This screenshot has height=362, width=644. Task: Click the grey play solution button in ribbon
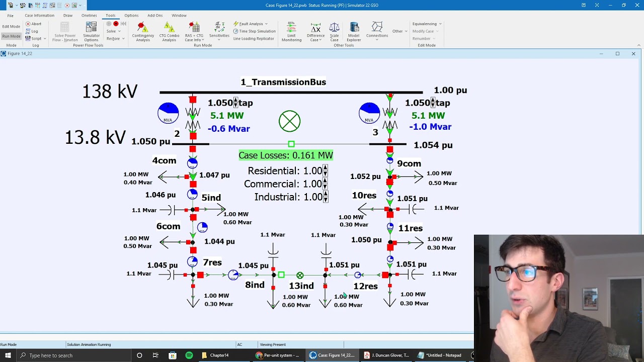click(x=109, y=24)
